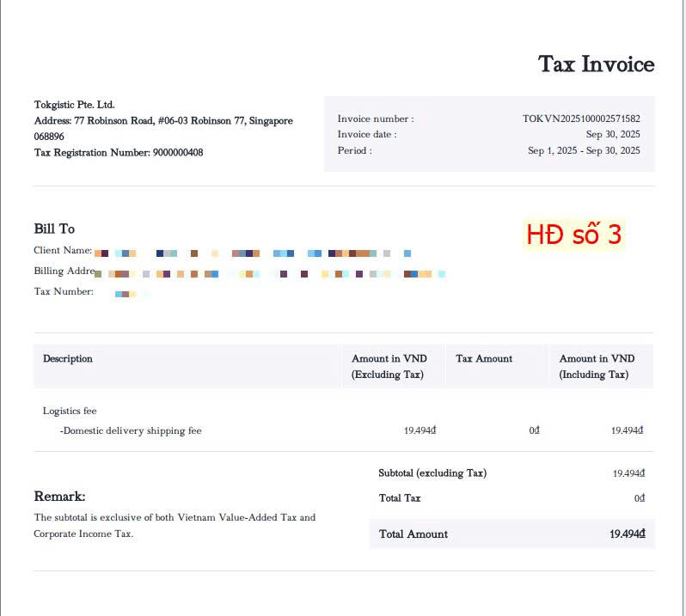
Task: Click the Amount in VND (Excluding Tax) header
Action: (x=389, y=366)
